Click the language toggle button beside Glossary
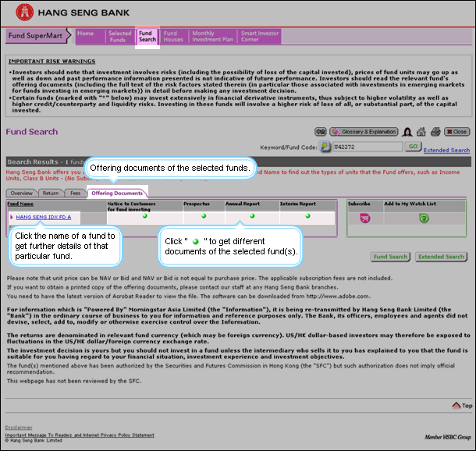The width and height of the screenshot is (476, 451). tap(320, 132)
